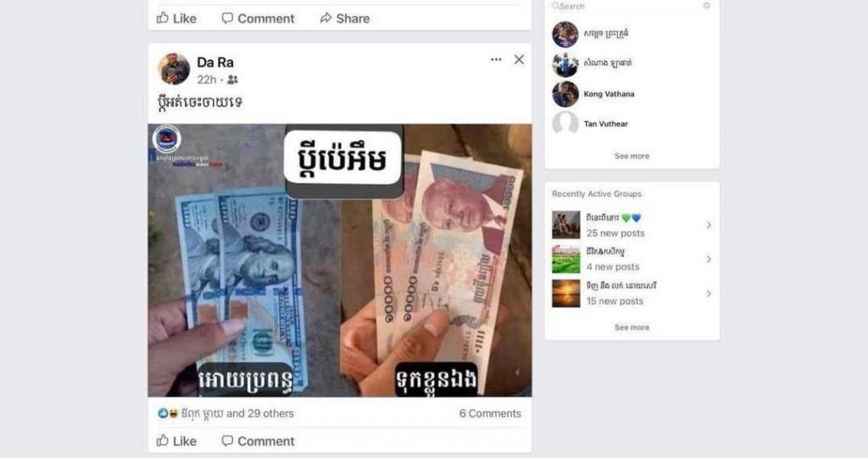Open the money meme image in the post

click(340, 260)
